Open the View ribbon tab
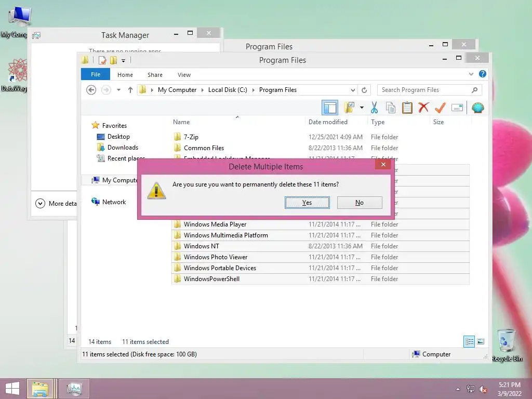Image resolution: width=532 pixels, height=399 pixels. pos(184,75)
